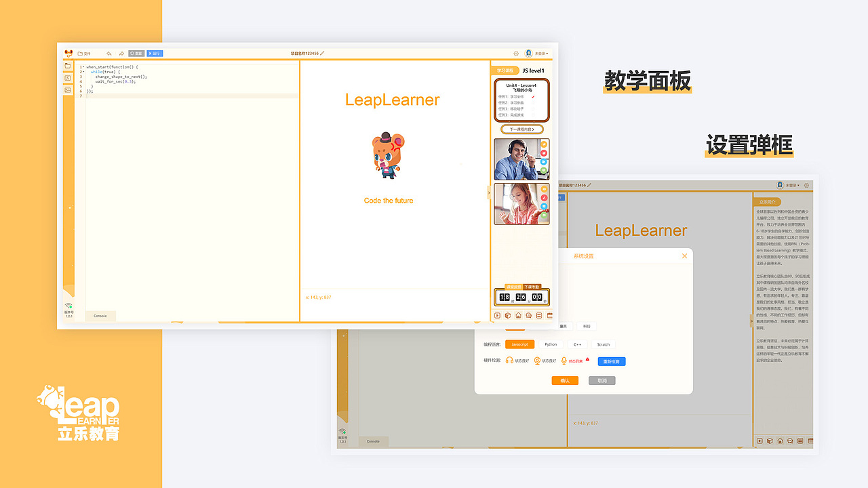Select C++ as the programming language
This screenshot has width=868, height=488.
coord(578,344)
